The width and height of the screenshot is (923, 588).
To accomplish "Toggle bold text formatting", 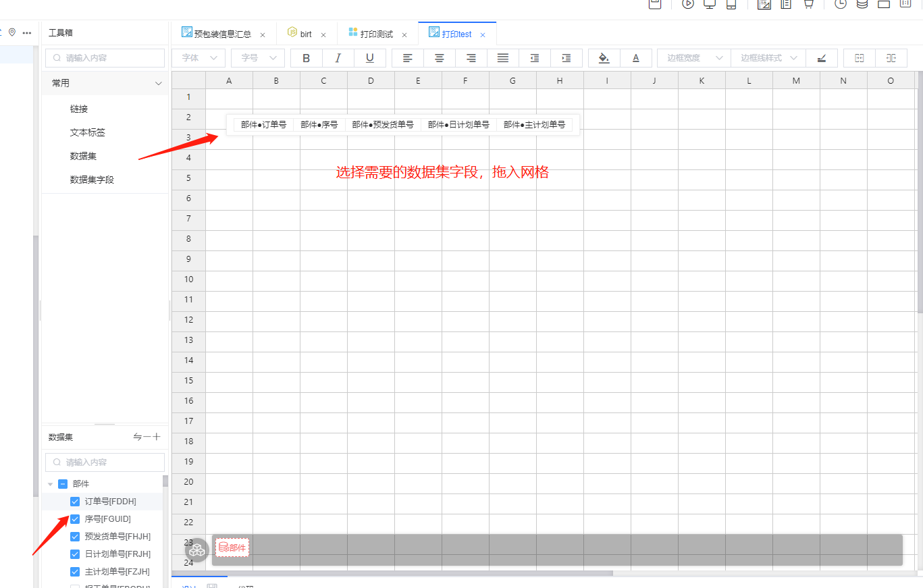I will pos(307,58).
